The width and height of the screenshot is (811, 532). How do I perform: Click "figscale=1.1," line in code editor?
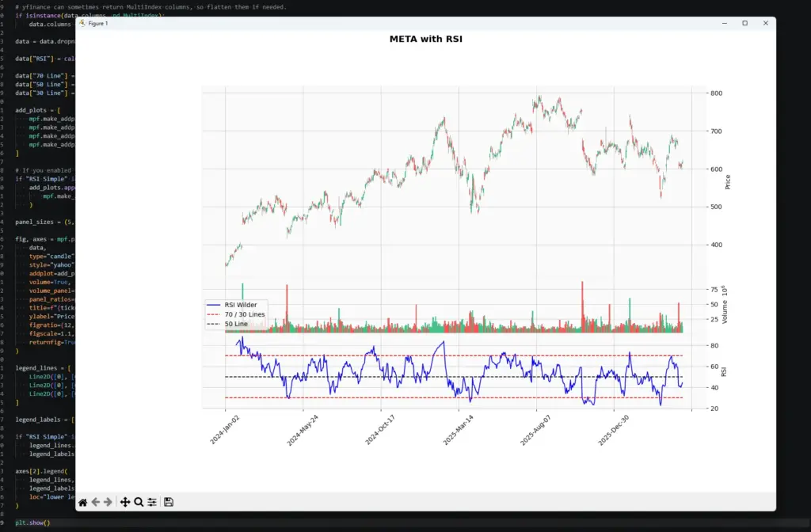tap(51, 333)
